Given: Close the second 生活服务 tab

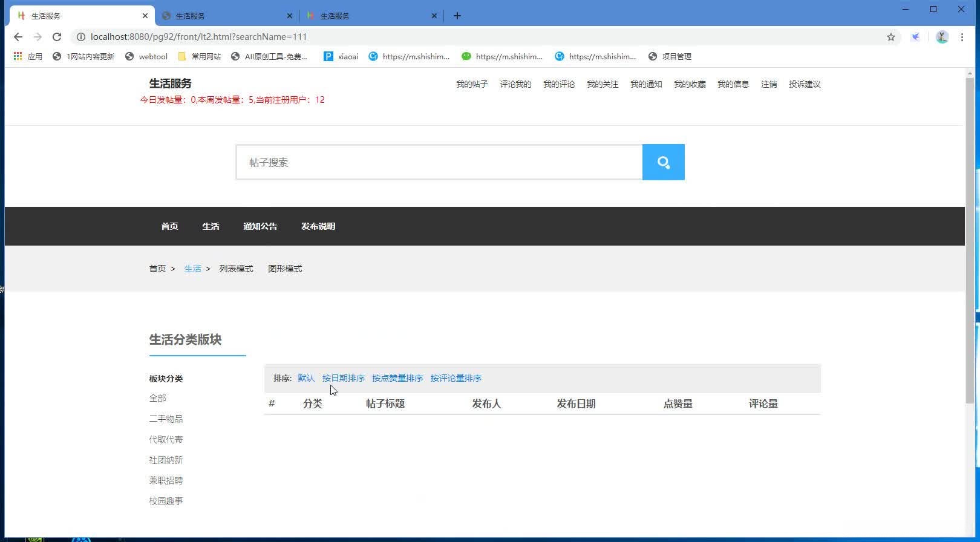Looking at the screenshot, I should pos(290,16).
